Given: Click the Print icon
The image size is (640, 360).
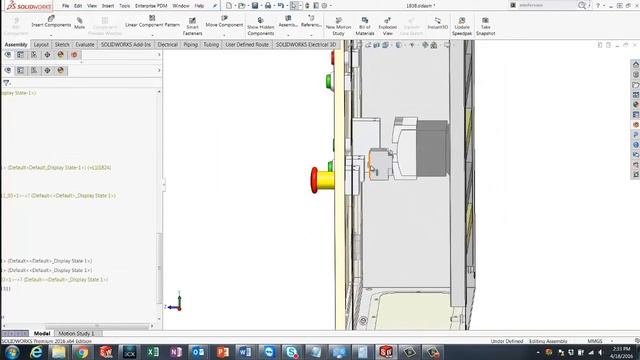Looking at the screenshot, I should (268, 6).
